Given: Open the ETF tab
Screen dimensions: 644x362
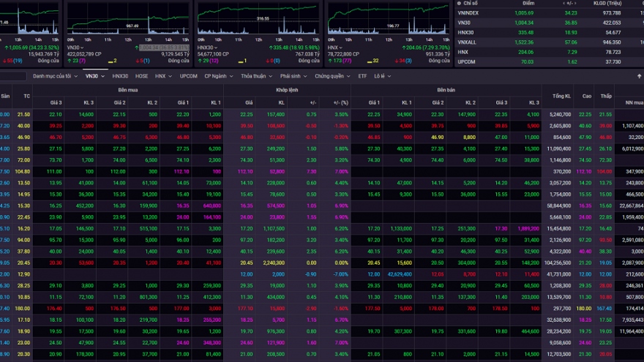Looking at the screenshot, I should coord(363,76).
